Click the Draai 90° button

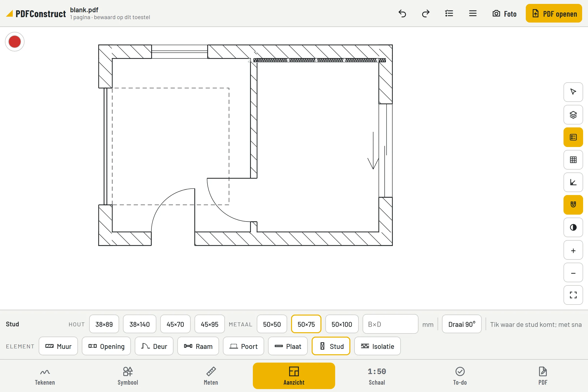462,324
